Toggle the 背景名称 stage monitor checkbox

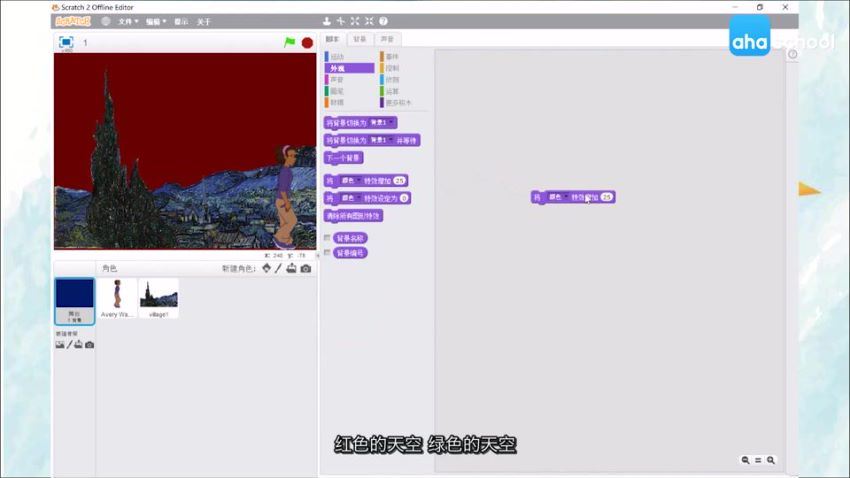(x=327, y=237)
